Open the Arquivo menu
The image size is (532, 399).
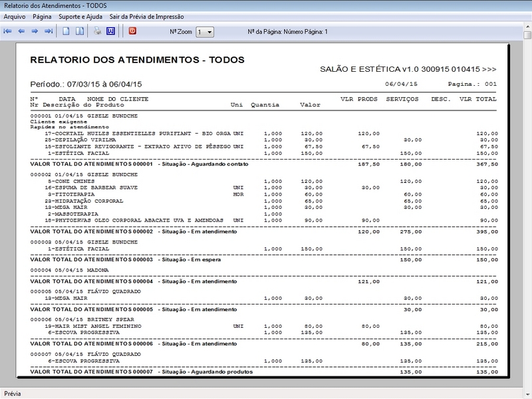coord(15,17)
